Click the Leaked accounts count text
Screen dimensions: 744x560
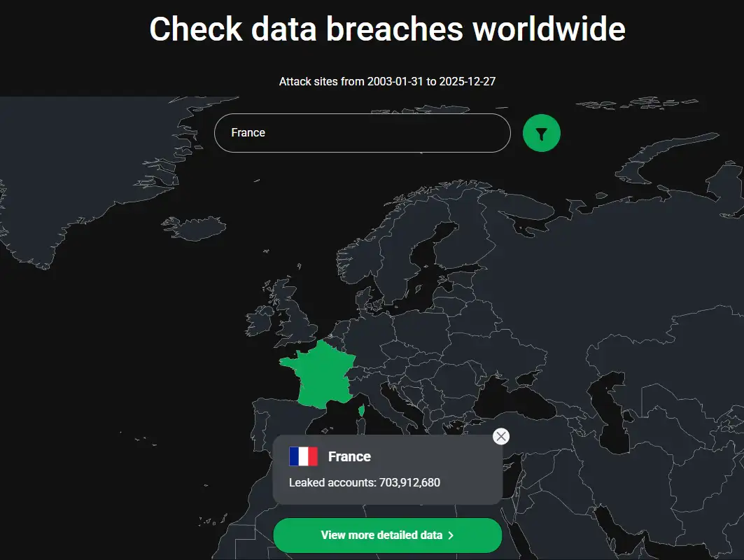[365, 482]
